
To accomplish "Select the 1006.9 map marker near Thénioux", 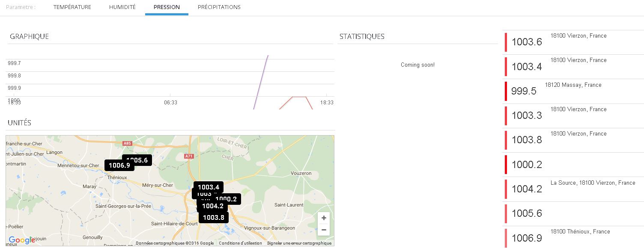I will (119, 165).
